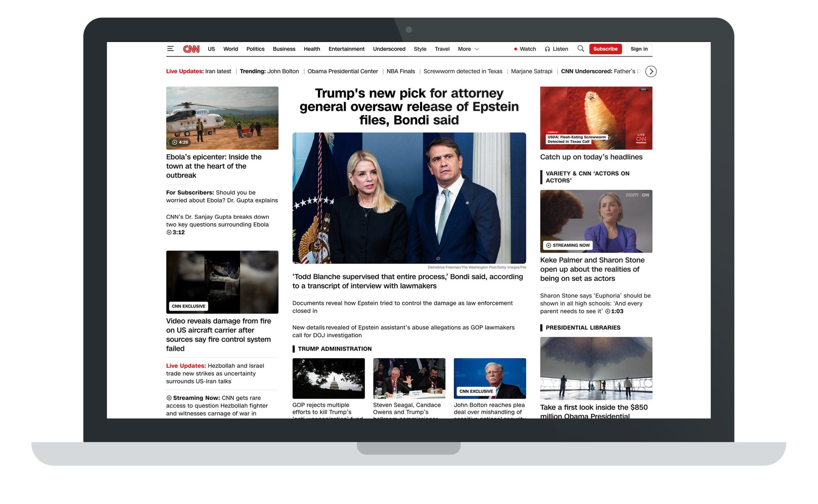Open the Trump Administration section heading
Image resolution: width=818 pixels, height=504 pixels.
(x=335, y=349)
